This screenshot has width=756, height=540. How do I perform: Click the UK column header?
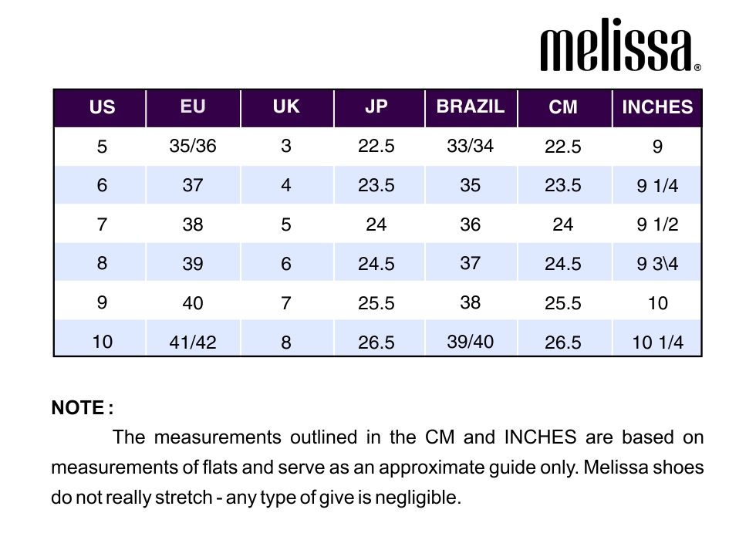286,106
